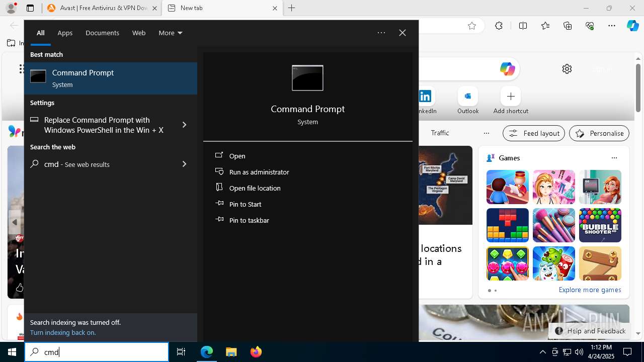Image resolution: width=644 pixels, height=362 pixels.
Task: Switch to the Apps search tab
Action: [x=65, y=33]
